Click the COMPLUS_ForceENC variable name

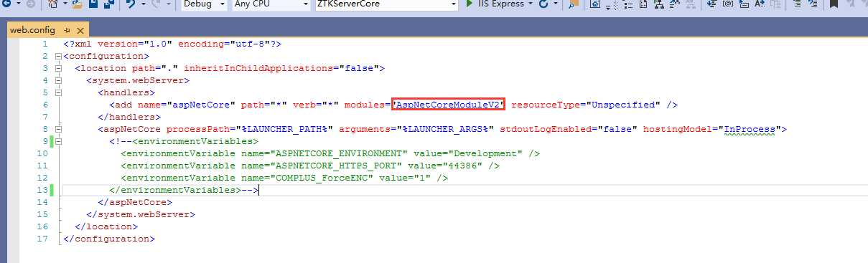[x=321, y=178]
